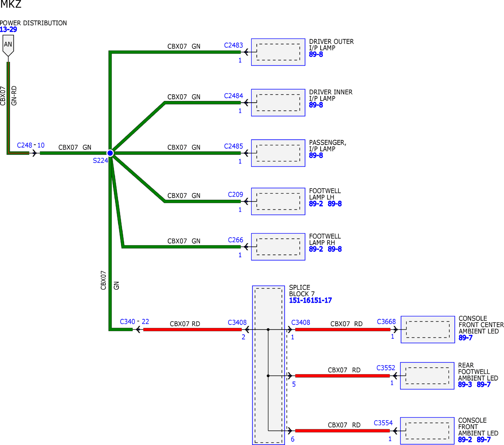Open 89-7 link for Console Front Ambient LED
Image resolution: width=504 pixels, height=445 pixels.
pyautogui.click(x=484, y=440)
